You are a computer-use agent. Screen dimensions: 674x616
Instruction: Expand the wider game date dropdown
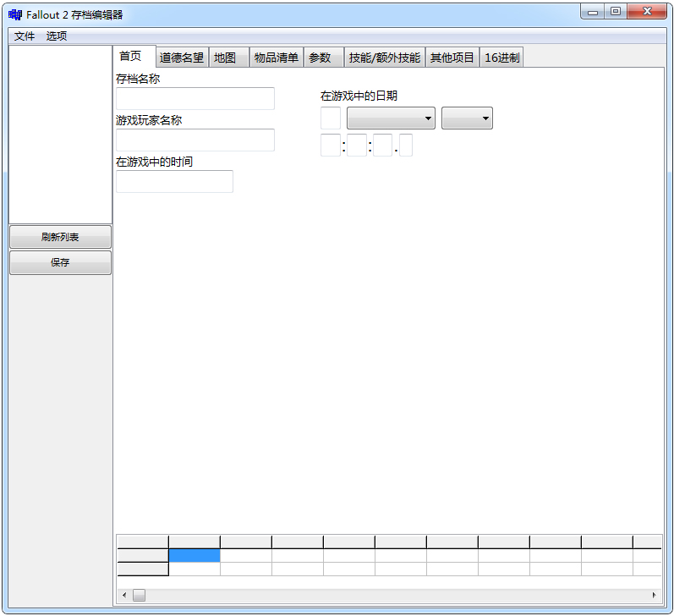point(391,118)
